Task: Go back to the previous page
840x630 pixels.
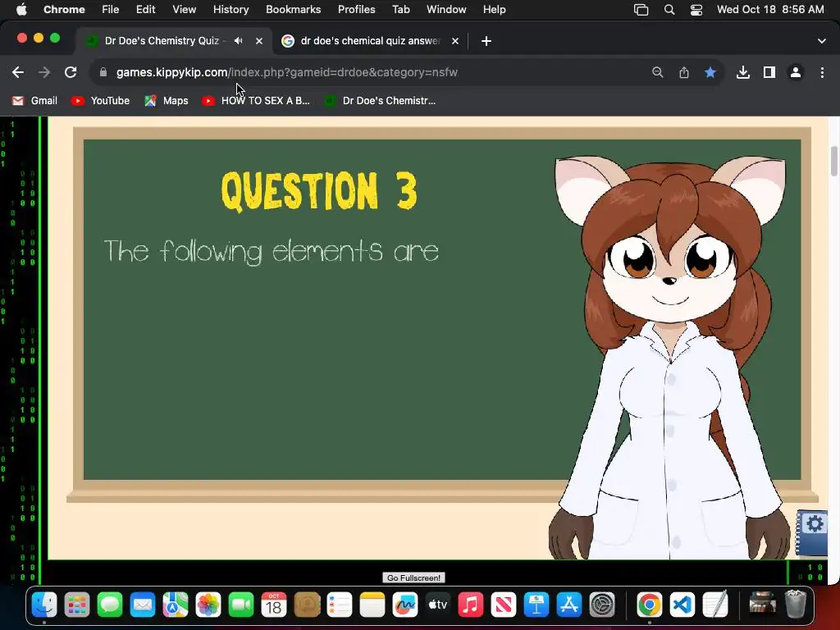Action: pyautogui.click(x=18, y=72)
